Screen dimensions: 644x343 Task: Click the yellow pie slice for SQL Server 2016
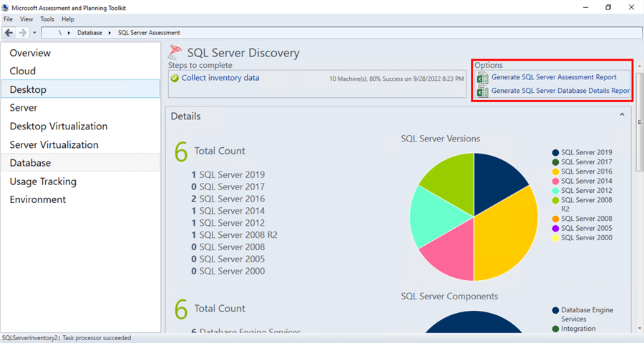tap(507, 234)
